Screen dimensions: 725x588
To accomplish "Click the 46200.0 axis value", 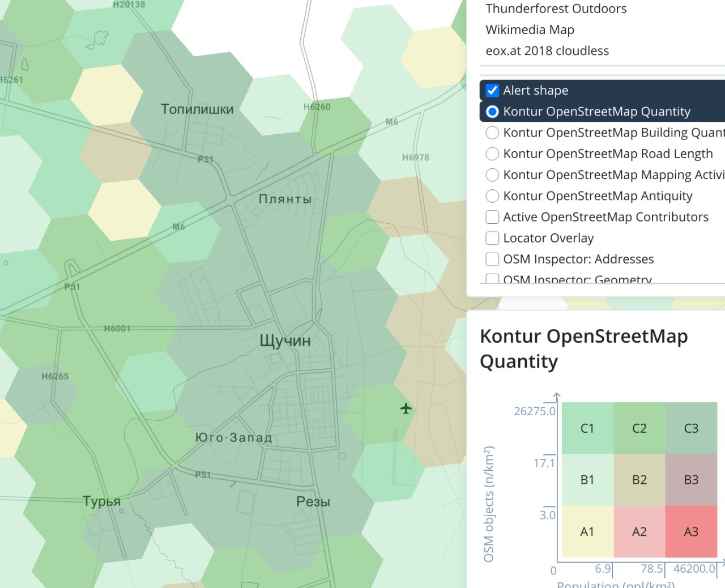I will [x=694, y=568].
